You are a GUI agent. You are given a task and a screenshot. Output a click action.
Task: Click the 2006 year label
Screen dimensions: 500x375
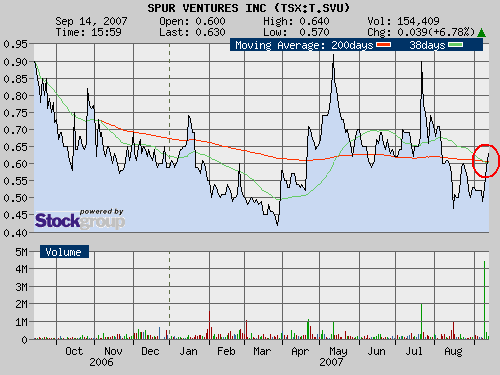point(101,362)
